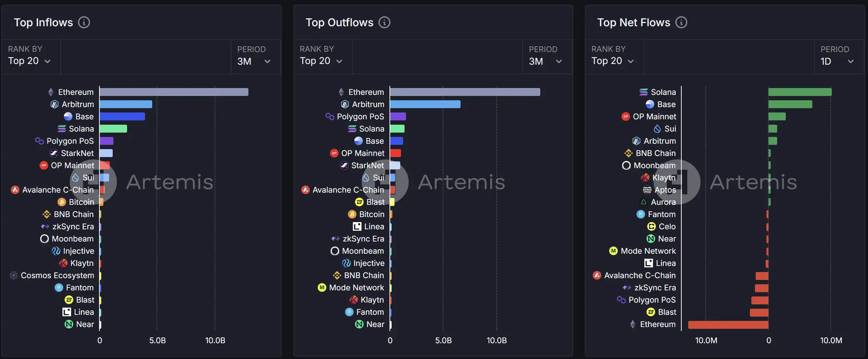
Task: Click the Arbitrum outflow bar
Action: click(x=425, y=105)
